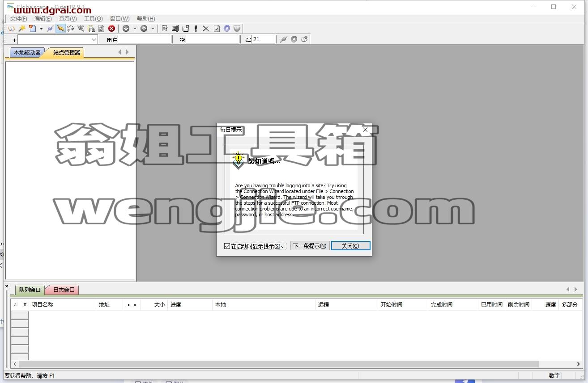Click the Username input field
The image size is (588, 383).
[145, 39]
